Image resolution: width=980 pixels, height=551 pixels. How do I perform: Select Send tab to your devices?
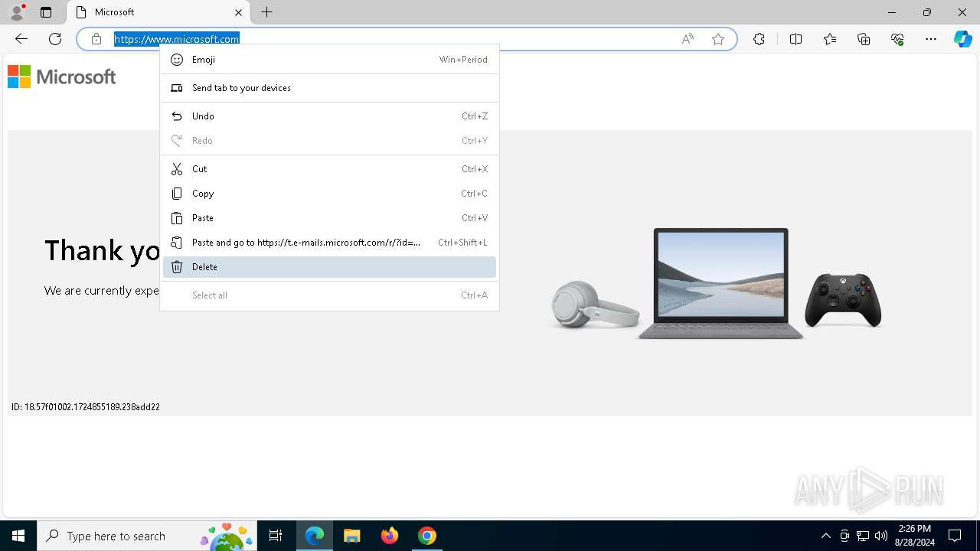329,88
